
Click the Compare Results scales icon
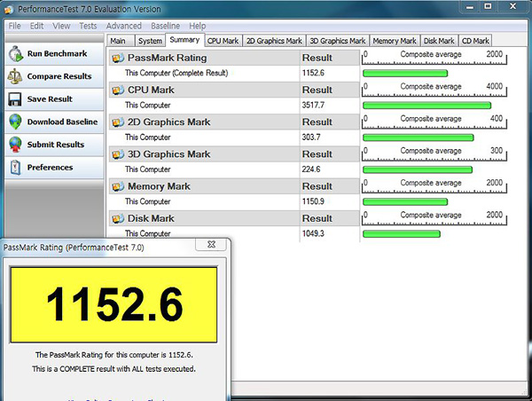15,76
